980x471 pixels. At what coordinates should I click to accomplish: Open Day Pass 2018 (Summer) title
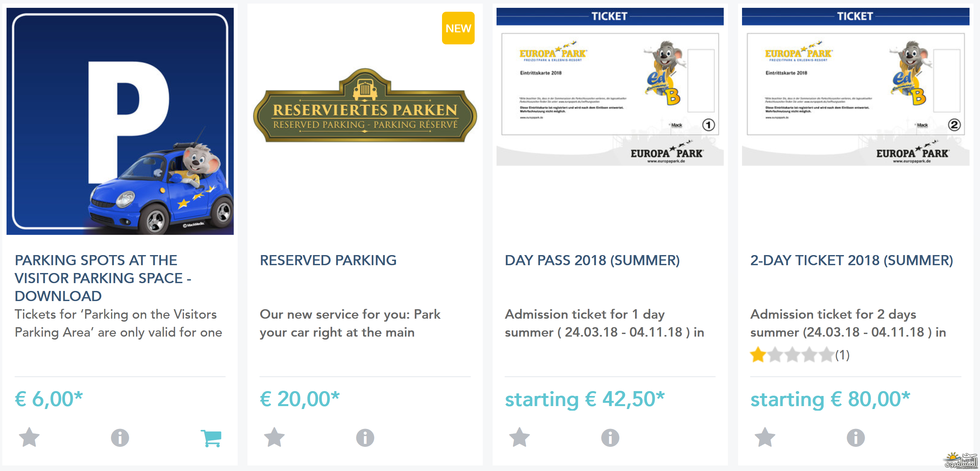[x=592, y=260]
